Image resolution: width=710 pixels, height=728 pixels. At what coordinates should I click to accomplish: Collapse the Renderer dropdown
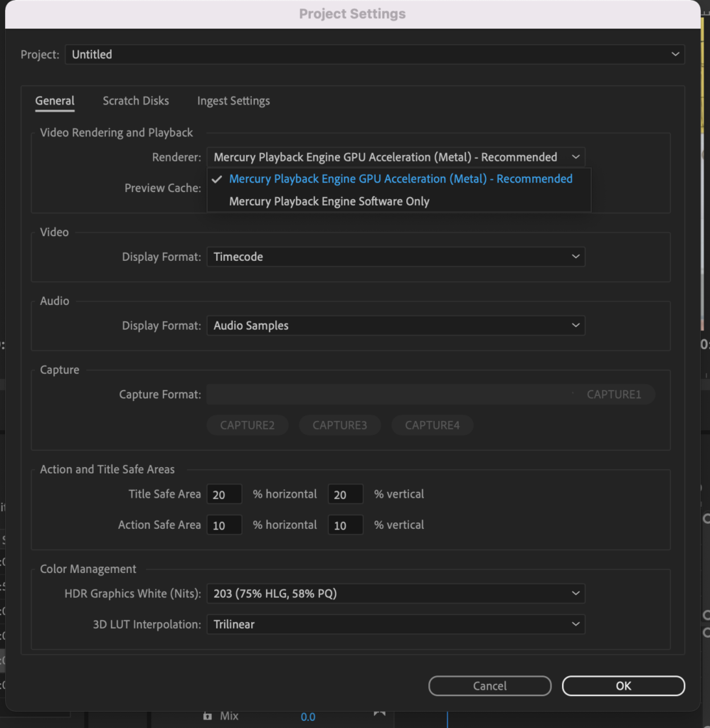[x=396, y=157]
